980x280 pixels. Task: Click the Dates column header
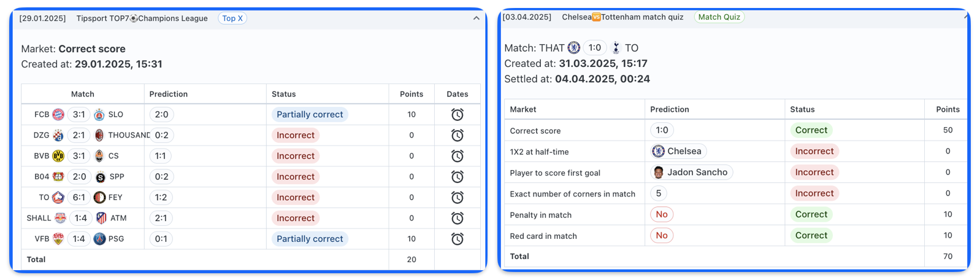tap(457, 94)
